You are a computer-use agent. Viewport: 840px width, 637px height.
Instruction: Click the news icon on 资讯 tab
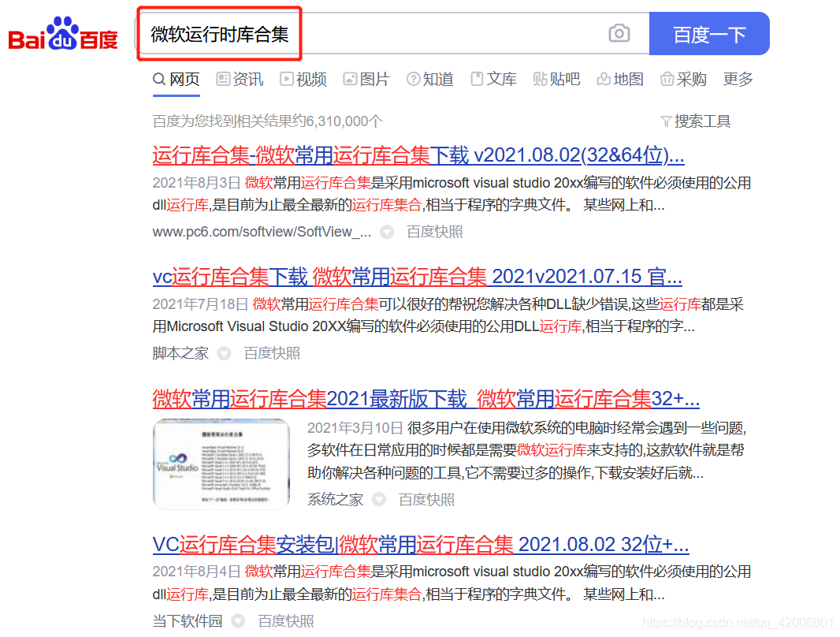223,80
